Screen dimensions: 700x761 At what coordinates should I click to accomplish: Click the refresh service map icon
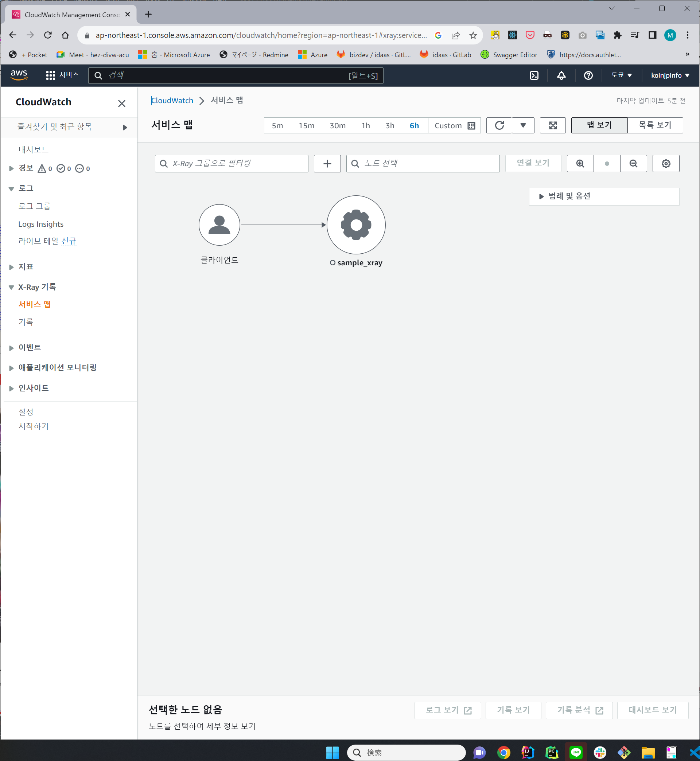point(499,125)
